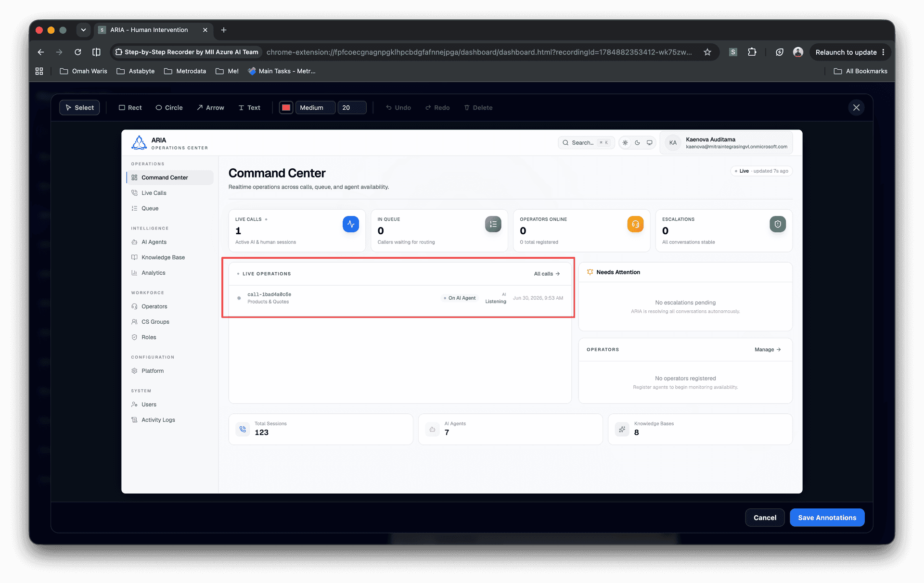Viewport: 924px width, 583px height.
Task: Click the All calls link
Action: click(547, 274)
